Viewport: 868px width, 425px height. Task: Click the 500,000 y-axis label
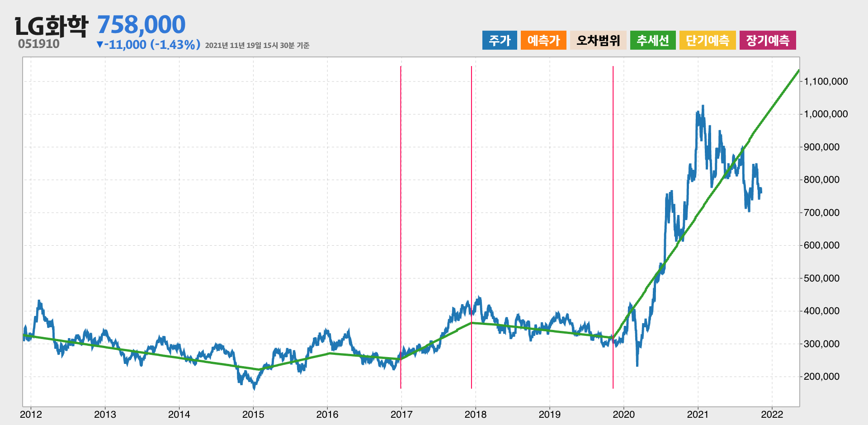tap(822, 278)
